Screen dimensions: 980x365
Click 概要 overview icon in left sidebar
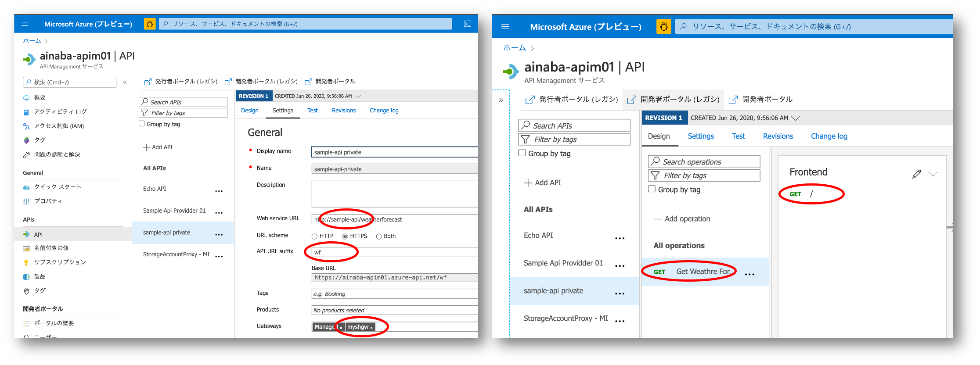[26, 98]
